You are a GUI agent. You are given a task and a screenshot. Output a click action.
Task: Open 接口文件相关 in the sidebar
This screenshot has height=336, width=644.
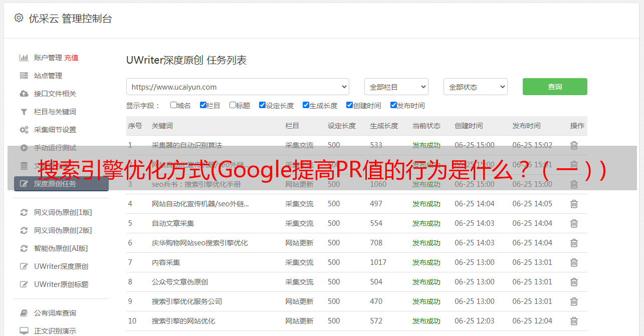tap(55, 94)
